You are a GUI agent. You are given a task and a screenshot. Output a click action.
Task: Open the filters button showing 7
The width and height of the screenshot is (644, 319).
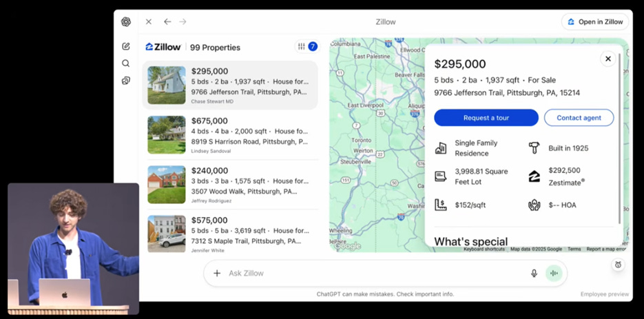[x=307, y=46]
